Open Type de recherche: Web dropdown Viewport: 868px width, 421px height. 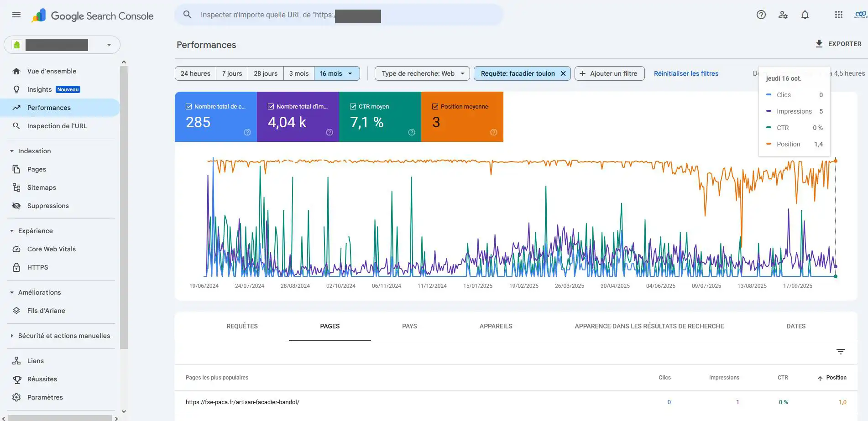pos(422,73)
